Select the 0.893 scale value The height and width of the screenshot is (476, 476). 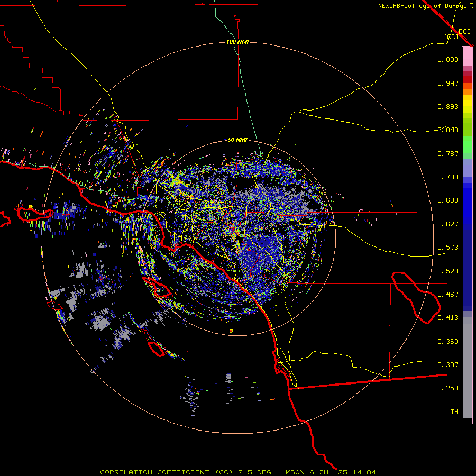(448, 106)
